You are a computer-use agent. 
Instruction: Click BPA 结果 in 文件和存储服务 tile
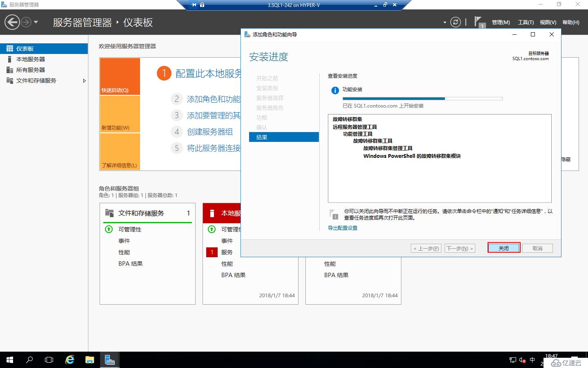(131, 264)
